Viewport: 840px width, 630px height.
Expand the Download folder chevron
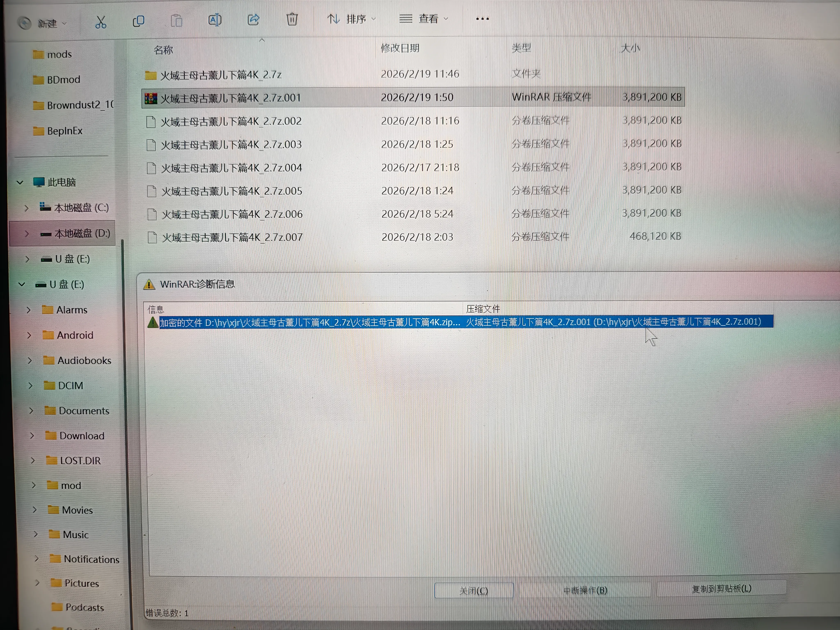32,436
